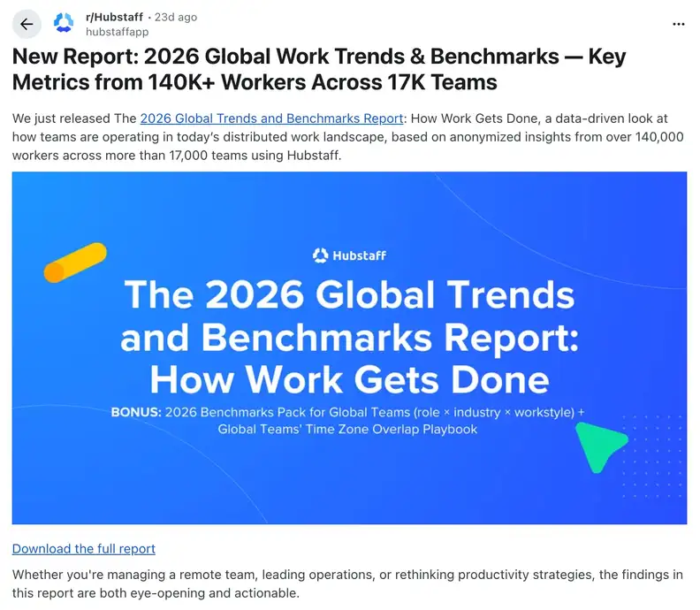
Task: Click the yellow pill shape in the banner
Action: coord(75,263)
